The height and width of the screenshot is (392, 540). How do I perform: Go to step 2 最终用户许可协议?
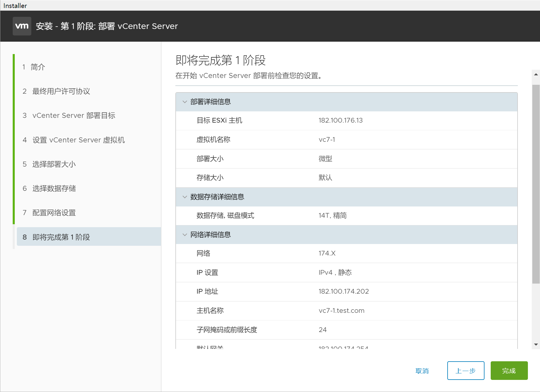61,91
